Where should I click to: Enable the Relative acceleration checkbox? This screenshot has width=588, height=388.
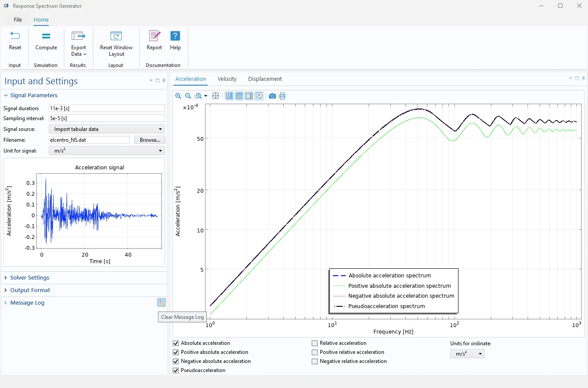(315, 343)
